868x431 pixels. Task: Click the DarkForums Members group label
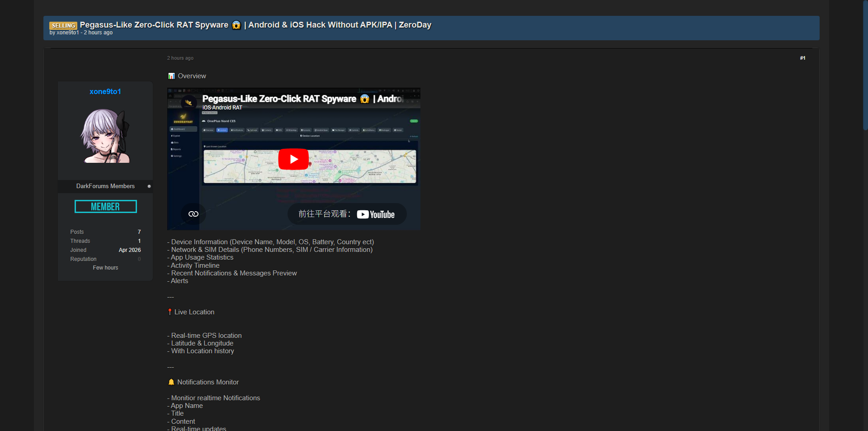pos(105,186)
